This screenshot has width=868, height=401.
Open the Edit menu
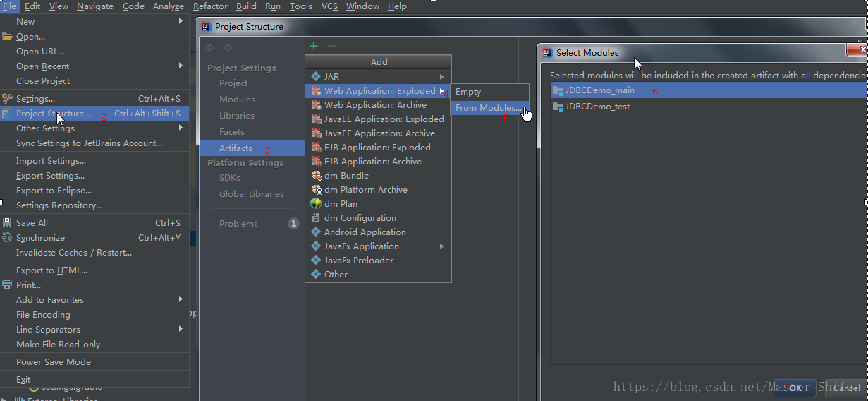32,6
